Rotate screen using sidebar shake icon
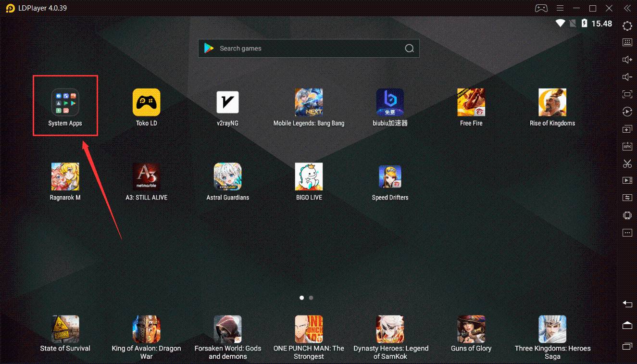The image size is (637, 364). tap(627, 215)
